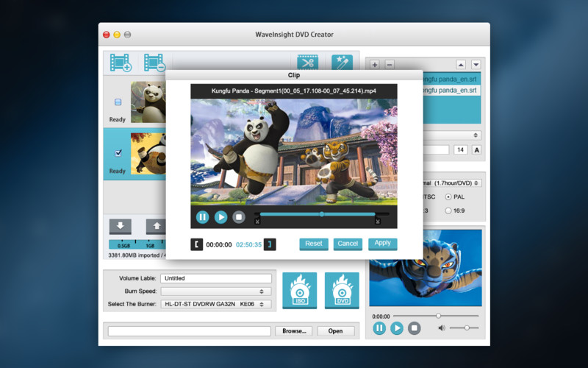Open the Burn Speed dropdown
The image size is (588, 368).
[x=216, y=291]
